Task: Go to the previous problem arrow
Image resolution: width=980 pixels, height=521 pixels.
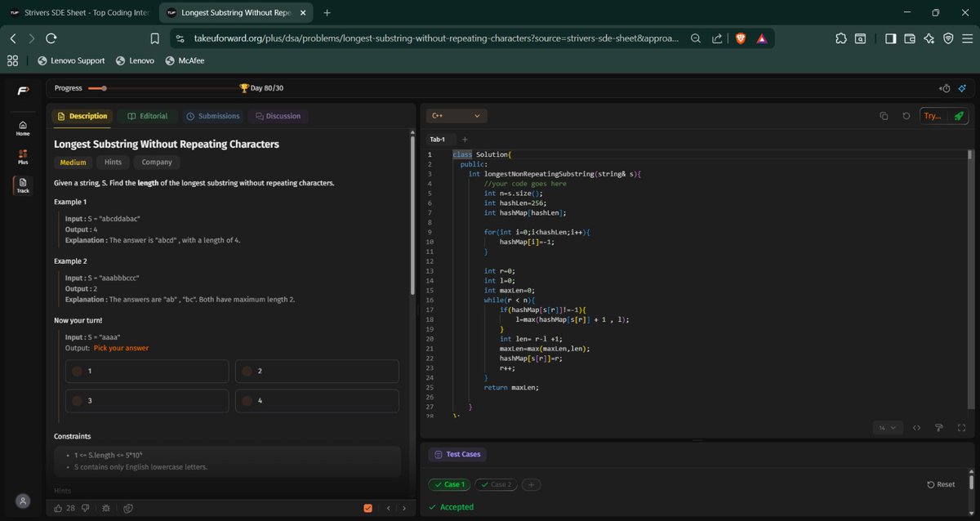Action: point(390,508)
